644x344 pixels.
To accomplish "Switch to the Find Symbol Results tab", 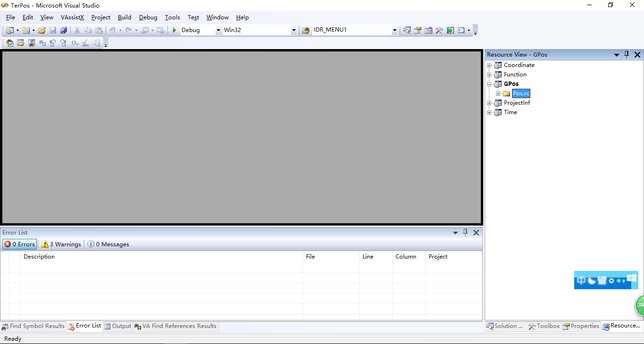I will pos(33,326).
